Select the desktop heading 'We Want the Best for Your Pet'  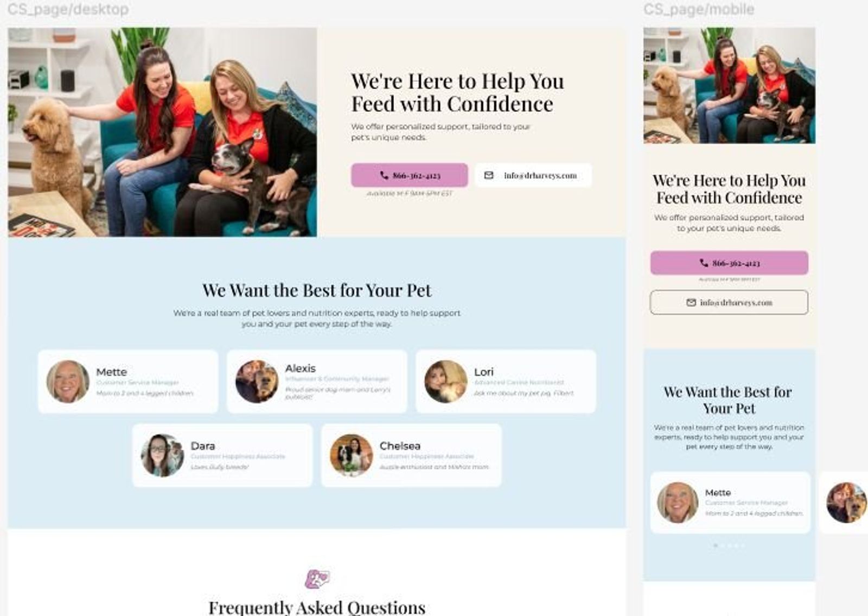317,290
